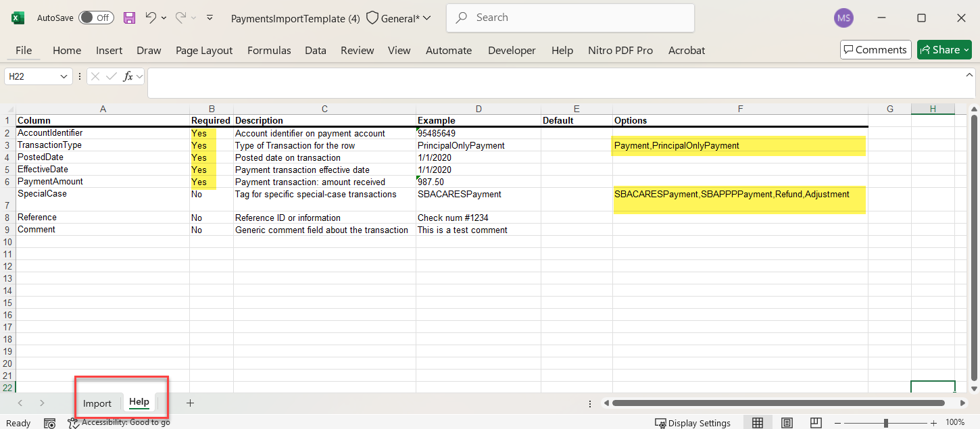The width and height of the screenshot is (980, 429).
Task: Click cell Payment,PrincipalOnlyPayment options
Action: click(x=740, y=145)
